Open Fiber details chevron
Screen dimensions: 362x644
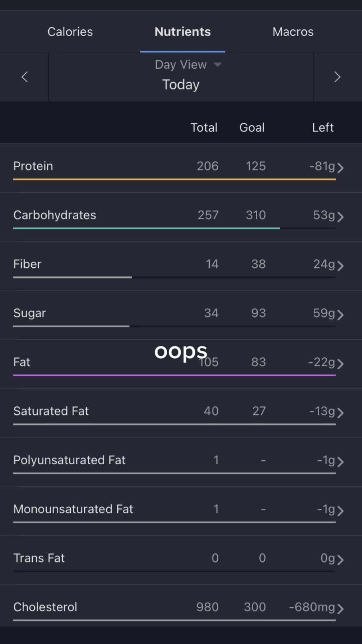[x=340, y=266]
